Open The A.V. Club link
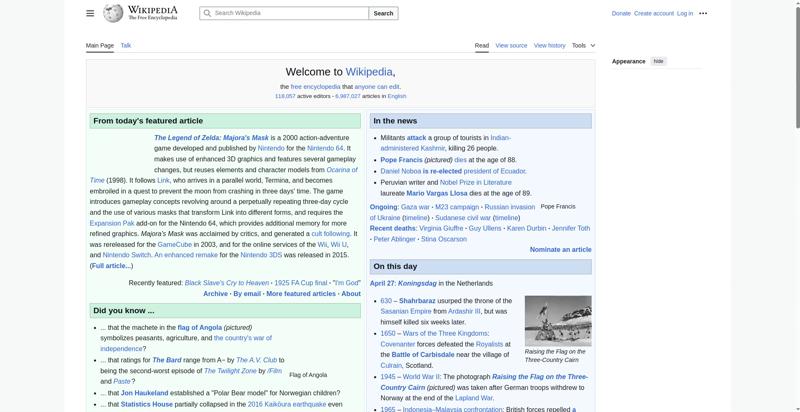The image size is (800, 412). [x=257, y=360]
